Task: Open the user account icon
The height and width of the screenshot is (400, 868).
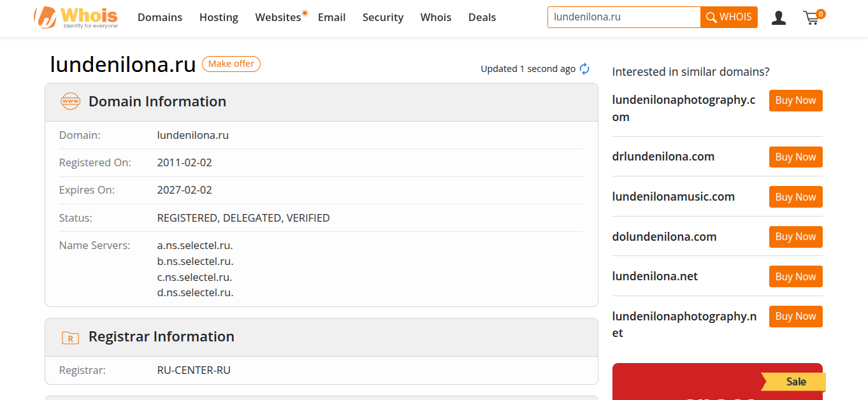Action: [778, 18]
